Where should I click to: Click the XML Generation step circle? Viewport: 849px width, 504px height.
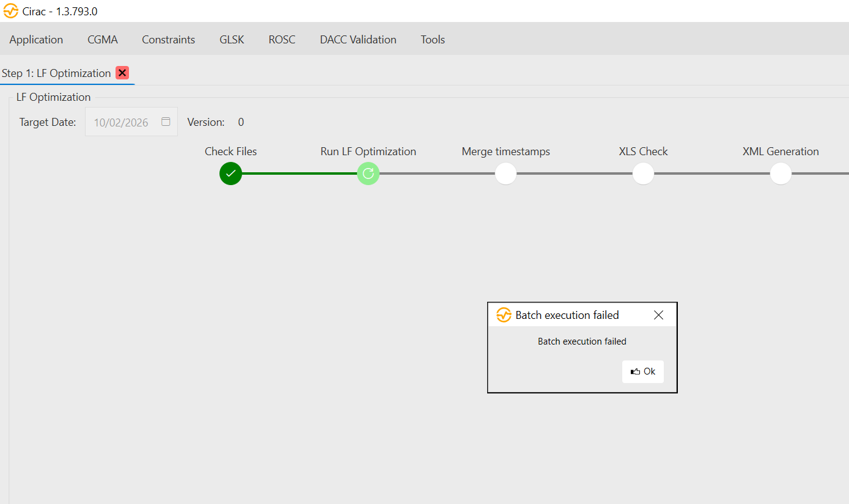click(x=781, y=173)
